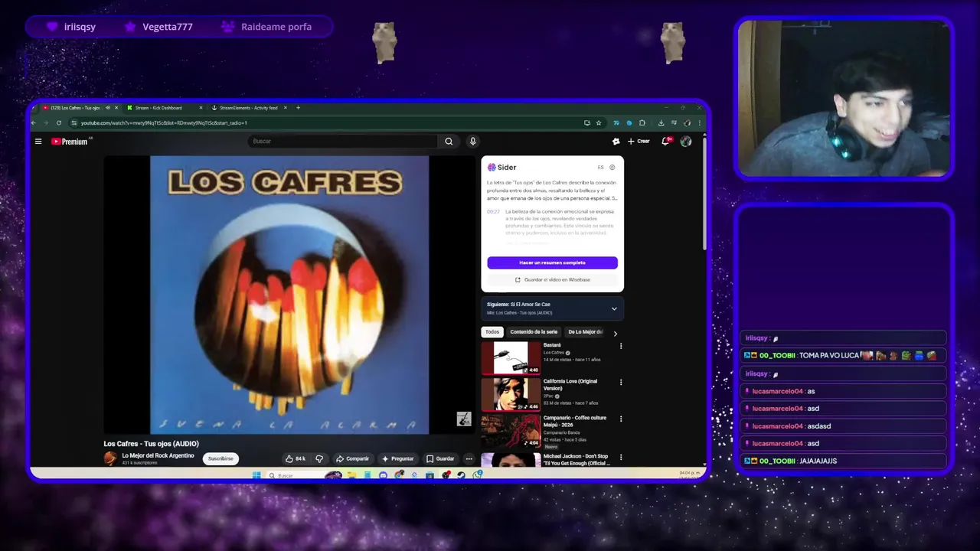Screen dimensions: 980x551
Task: Open more options for Campanario video
Action: click(x=621, y=419)
